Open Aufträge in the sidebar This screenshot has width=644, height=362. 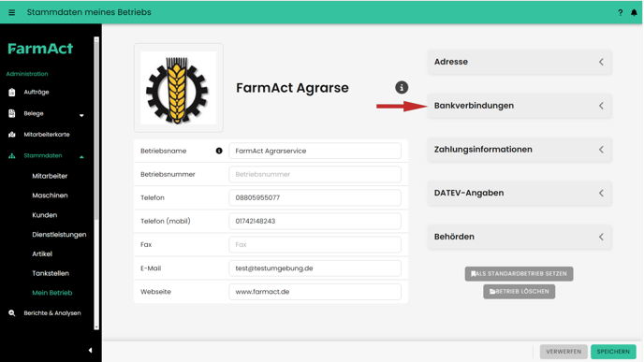[x=37, y=93]
